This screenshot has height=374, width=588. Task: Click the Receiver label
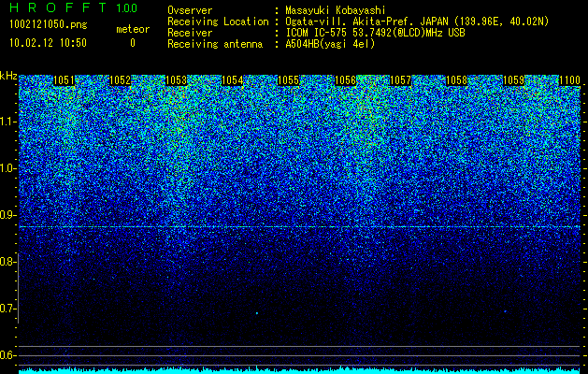(x=190, y=33)
